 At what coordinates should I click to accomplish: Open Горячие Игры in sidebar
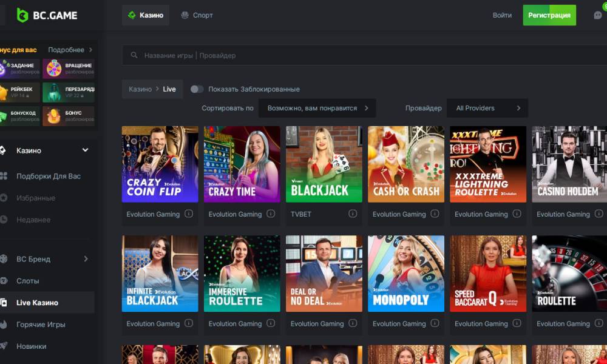[x=41, y=324]
